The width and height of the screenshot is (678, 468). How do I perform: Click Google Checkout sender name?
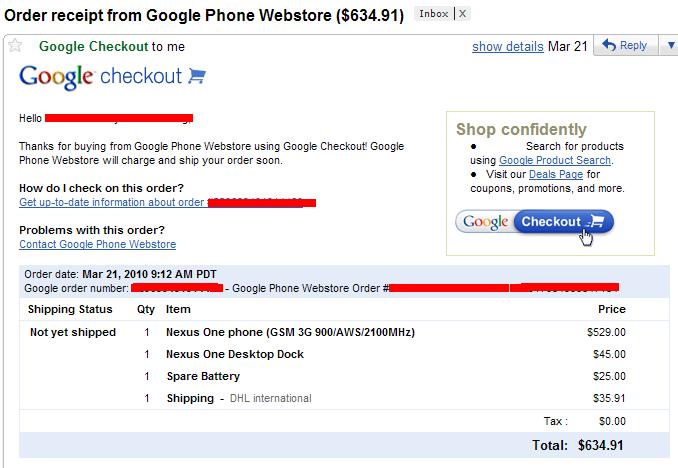click(94, 46)
